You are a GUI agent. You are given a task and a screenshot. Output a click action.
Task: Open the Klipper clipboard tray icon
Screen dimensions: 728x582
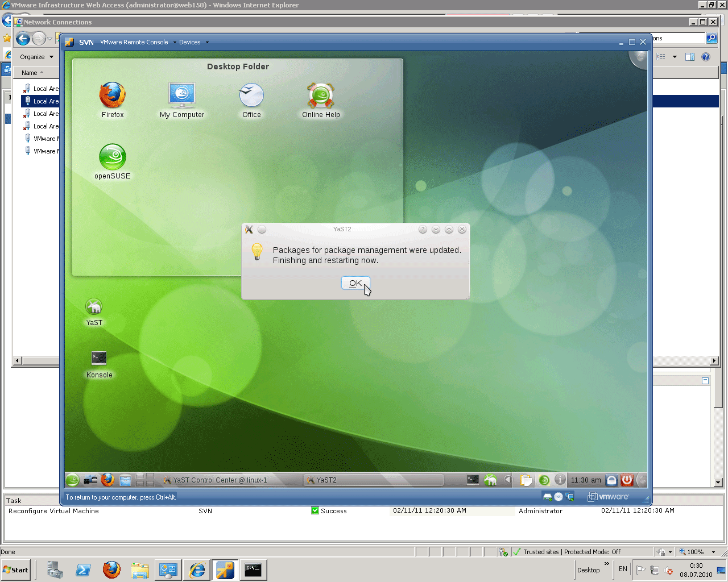pyautogui.click(x=526, y=480)
